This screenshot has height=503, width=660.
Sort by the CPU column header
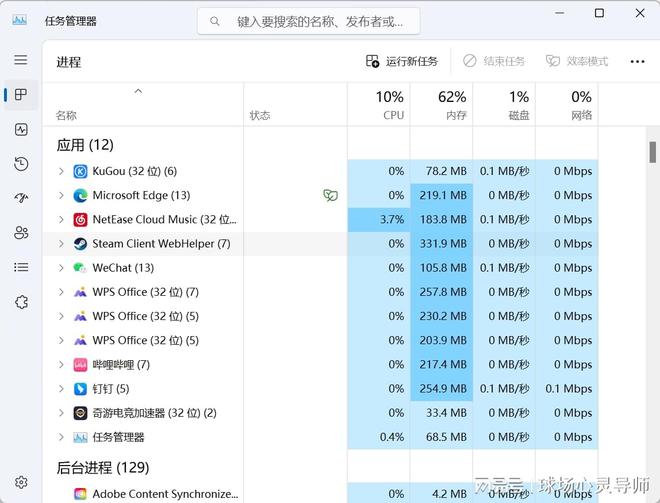click(x=379, y=104)
